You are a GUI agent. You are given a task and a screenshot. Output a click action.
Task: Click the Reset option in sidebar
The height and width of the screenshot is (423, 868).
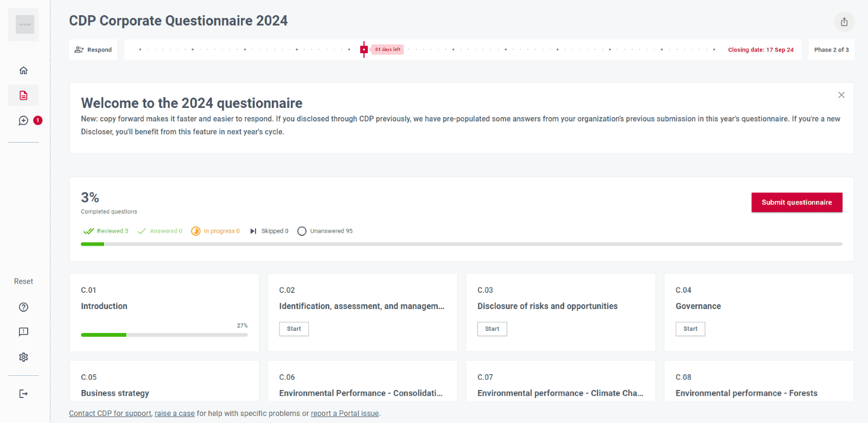click(23, 281)
